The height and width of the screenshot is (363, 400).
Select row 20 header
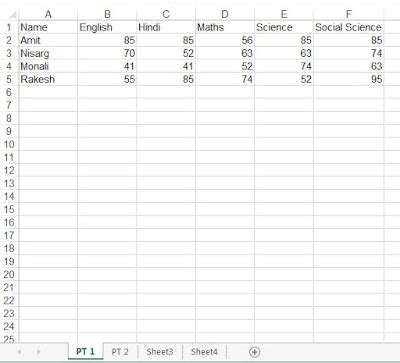pos(9,274)
